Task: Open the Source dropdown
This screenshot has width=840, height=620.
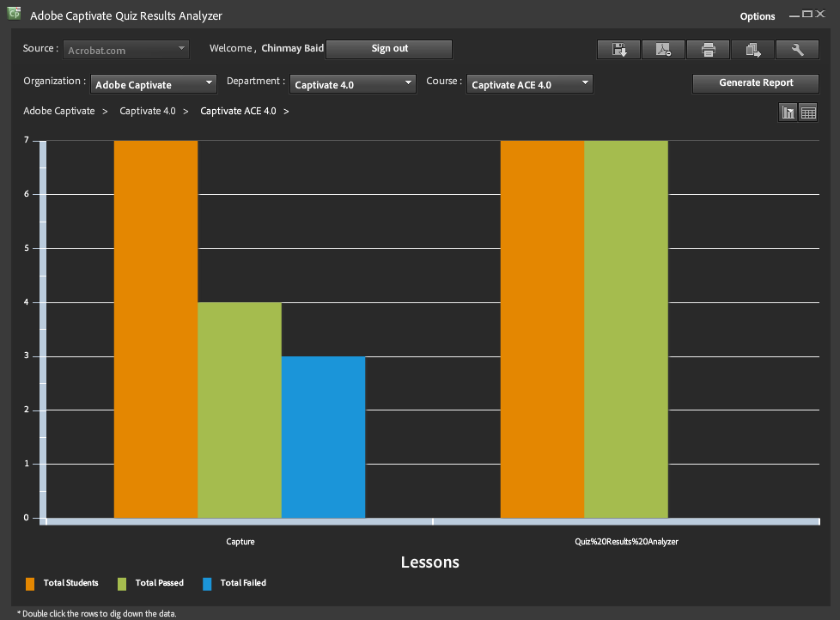Action: point(126,50)
